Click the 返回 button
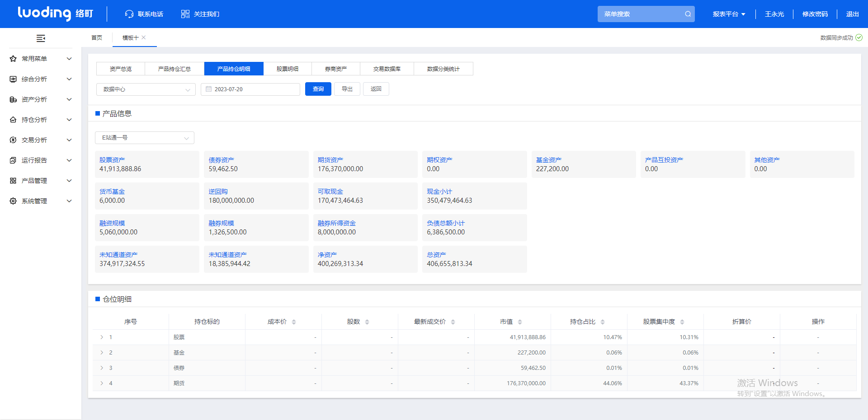Image resolution: width=868 pixels, height=420 pixels. click(376, 89)
